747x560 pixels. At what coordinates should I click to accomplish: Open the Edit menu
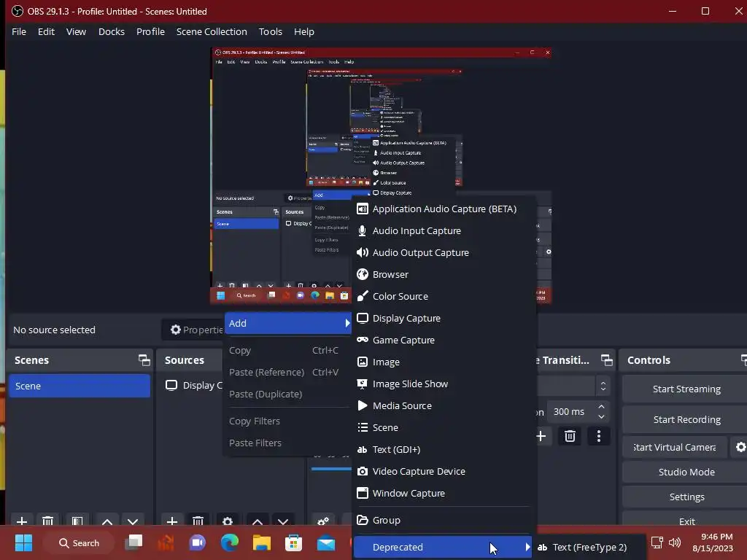[x=46, y=32]
